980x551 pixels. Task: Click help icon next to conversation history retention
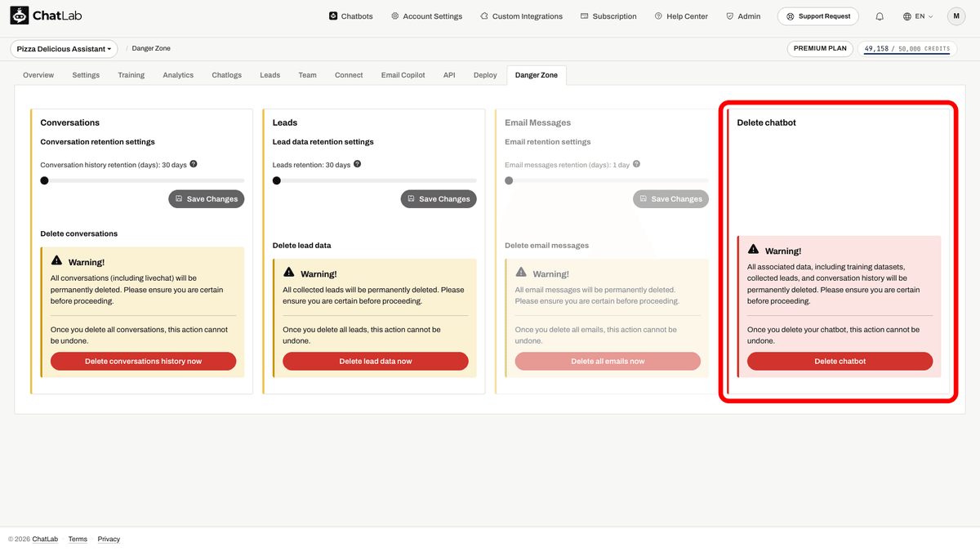click(x=194, y=164)
